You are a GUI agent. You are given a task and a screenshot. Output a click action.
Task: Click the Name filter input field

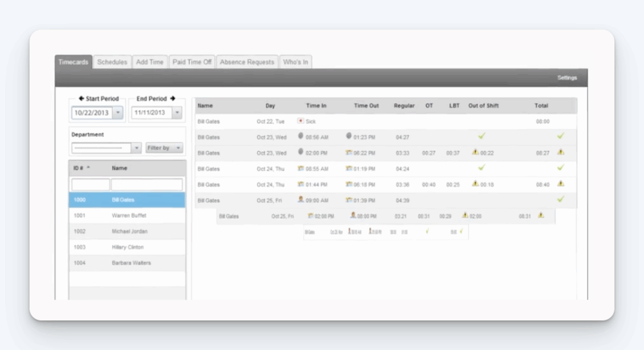coord(147,184)
